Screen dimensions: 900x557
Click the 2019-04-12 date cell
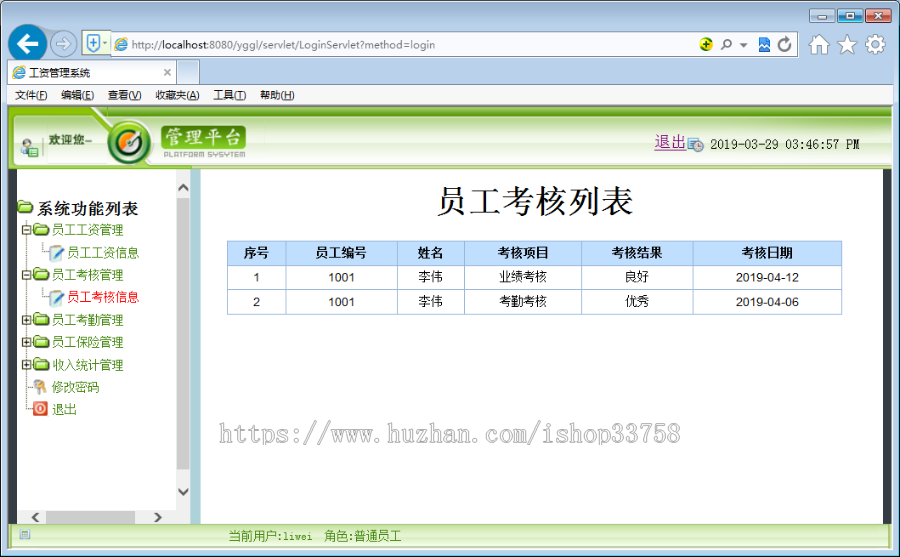coord(767,277)
